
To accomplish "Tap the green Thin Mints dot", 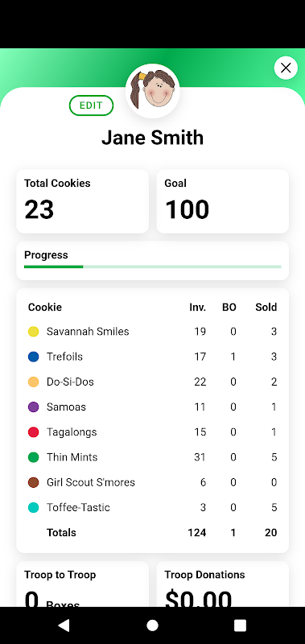I will click(x=33, y=457).
